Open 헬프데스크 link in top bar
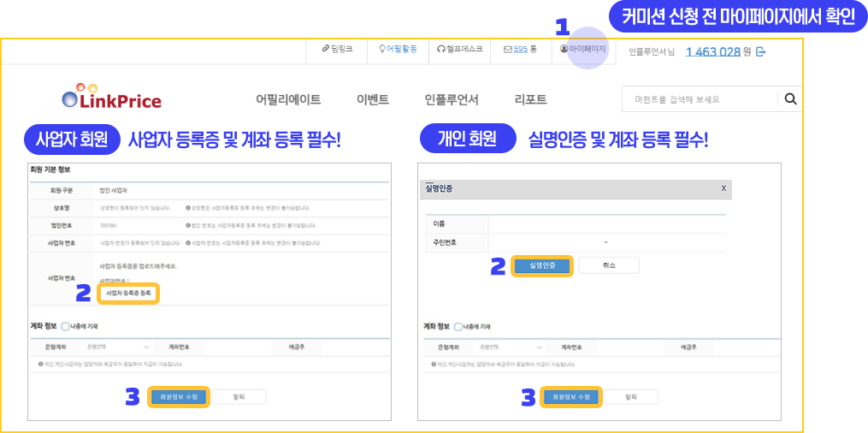This screenshot has height=433, width=868. 461,49
